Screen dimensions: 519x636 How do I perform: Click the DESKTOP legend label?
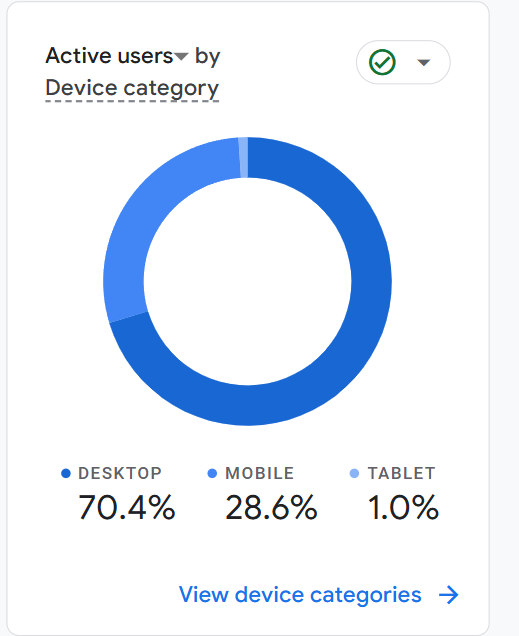(x=120, y=473)
